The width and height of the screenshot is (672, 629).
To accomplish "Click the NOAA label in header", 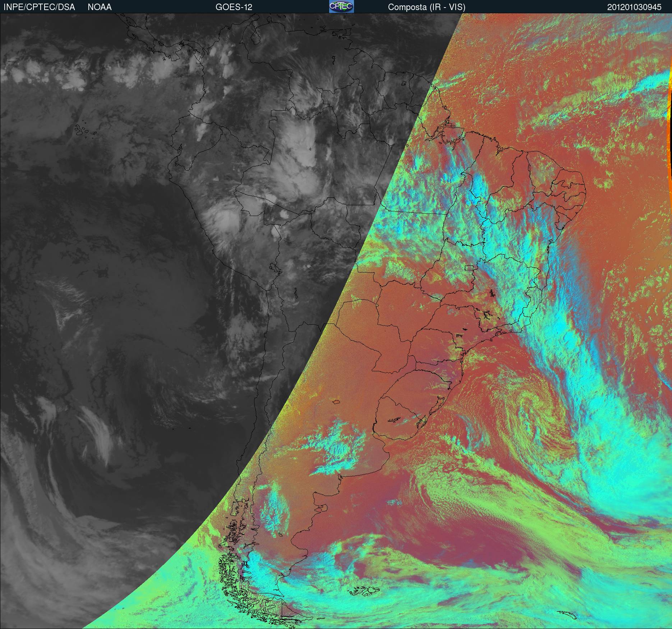I will [100, 7].
